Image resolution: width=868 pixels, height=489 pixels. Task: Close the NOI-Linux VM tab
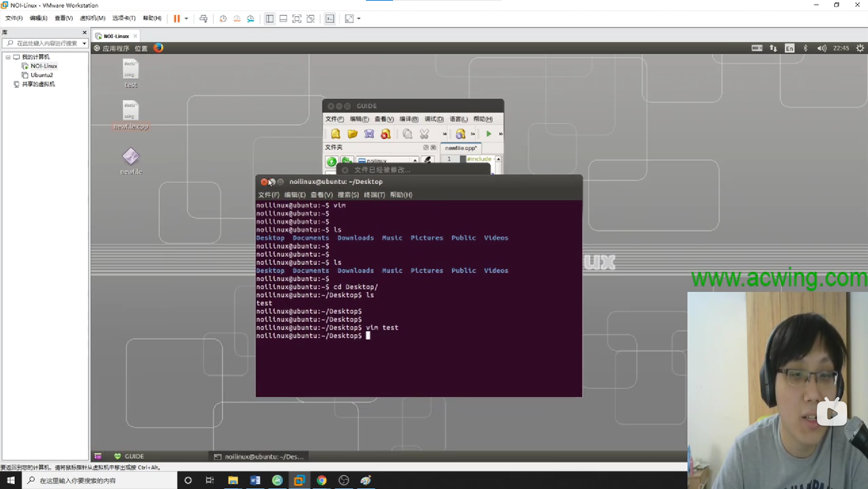coord(135,36)
